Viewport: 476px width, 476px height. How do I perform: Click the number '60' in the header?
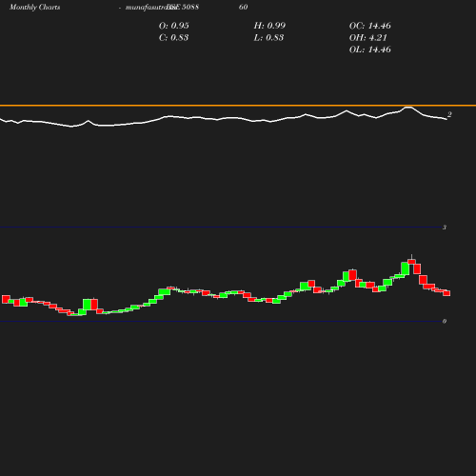[x=243, y=8]
